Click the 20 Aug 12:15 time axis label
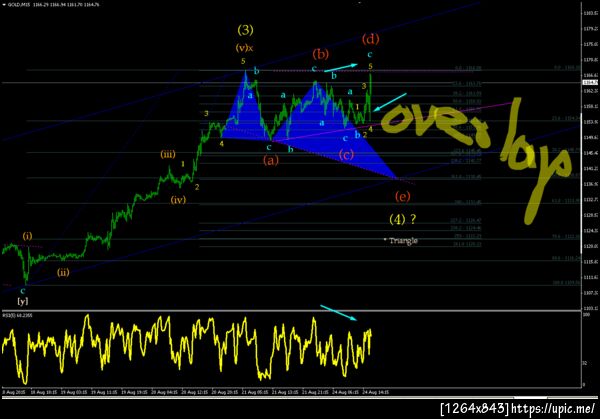 194,392
